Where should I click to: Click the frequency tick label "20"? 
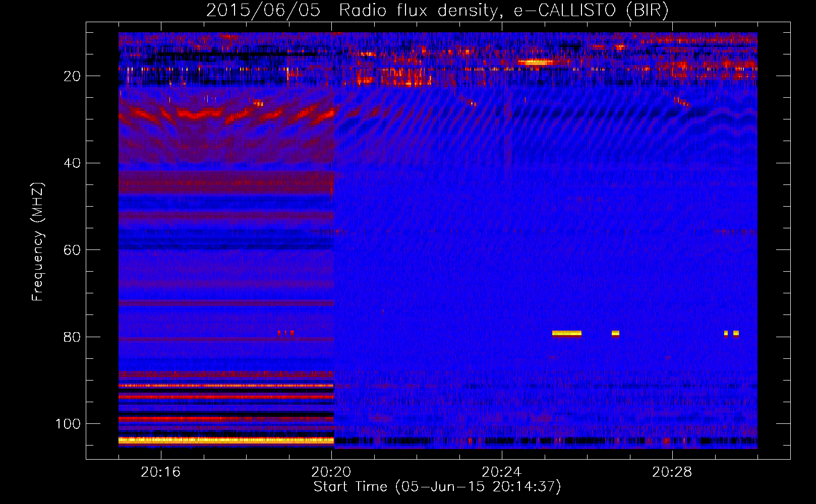(73, 76)
